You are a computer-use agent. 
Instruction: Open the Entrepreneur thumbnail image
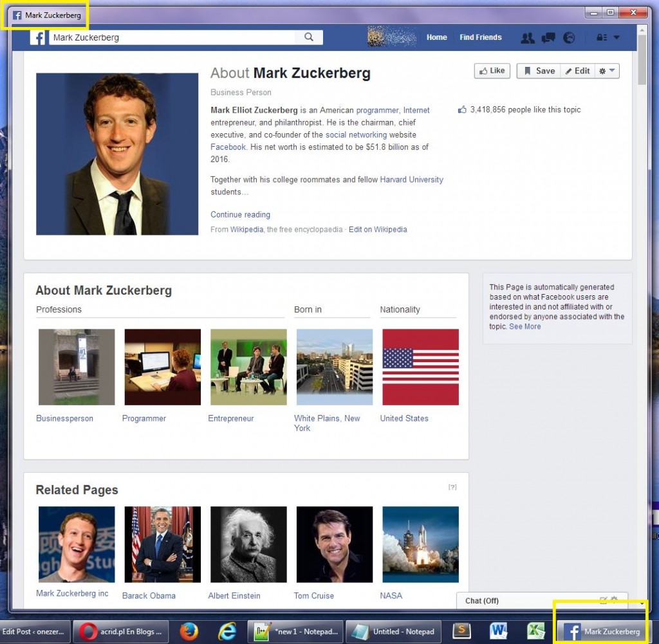[x=248, y=367]
